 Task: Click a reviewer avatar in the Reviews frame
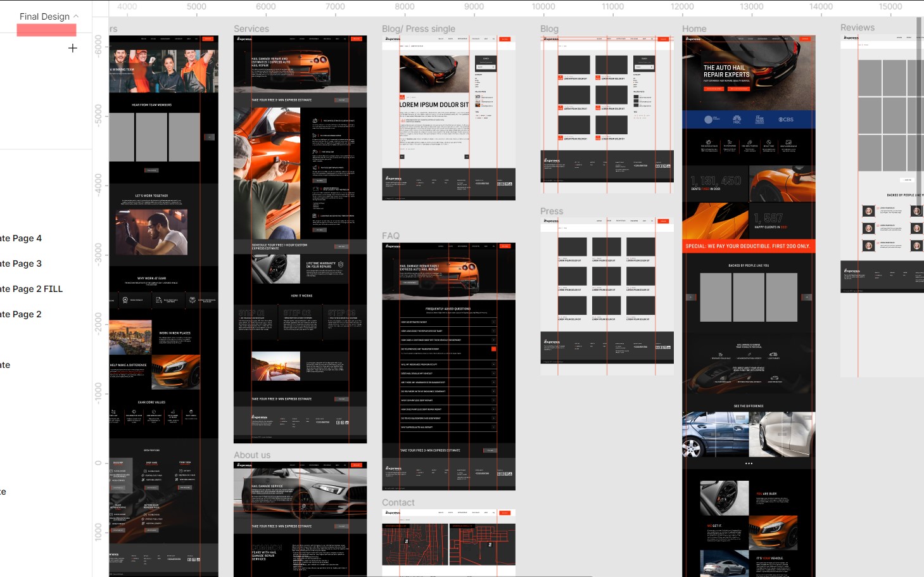(869, 210)
